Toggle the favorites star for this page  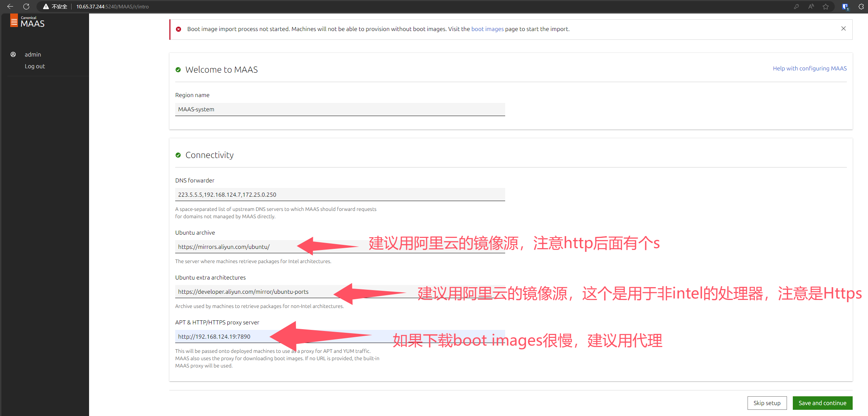pos(826,6)
